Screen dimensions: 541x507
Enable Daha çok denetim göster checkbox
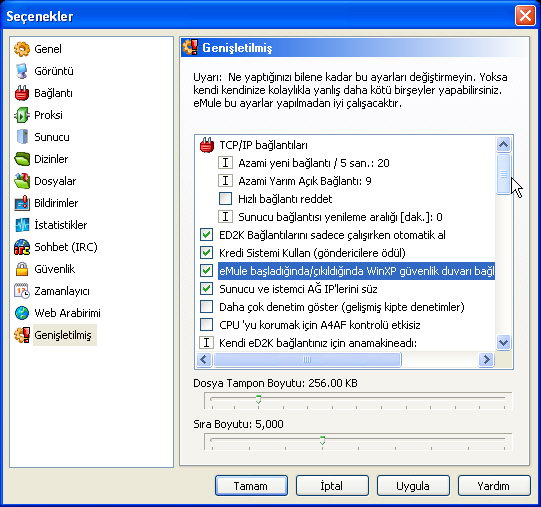(x=206, y=307)
